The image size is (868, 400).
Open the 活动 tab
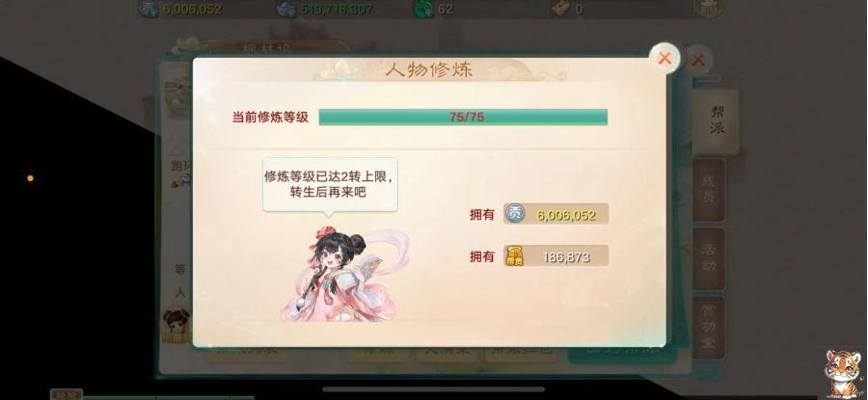click(x=709, y=257)
